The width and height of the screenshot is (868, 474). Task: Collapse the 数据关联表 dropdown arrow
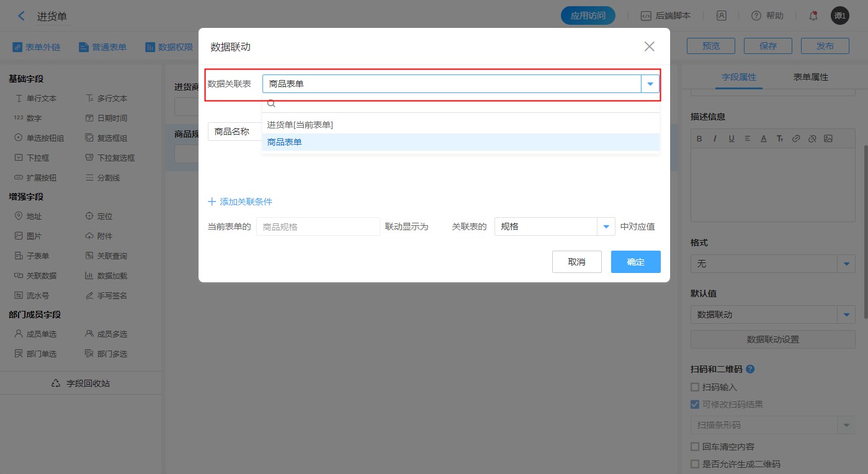point(650,84)
